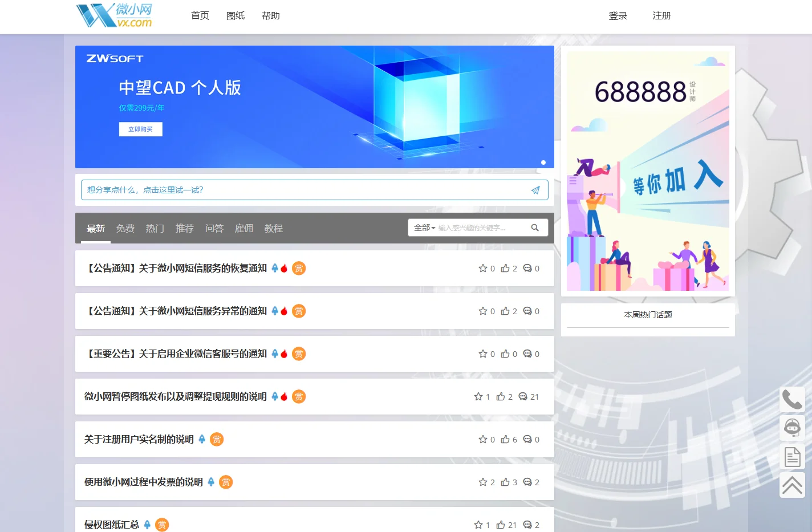Open post 使用微小网过程中发票的说明
812x532 pixels.
[144, 482]
